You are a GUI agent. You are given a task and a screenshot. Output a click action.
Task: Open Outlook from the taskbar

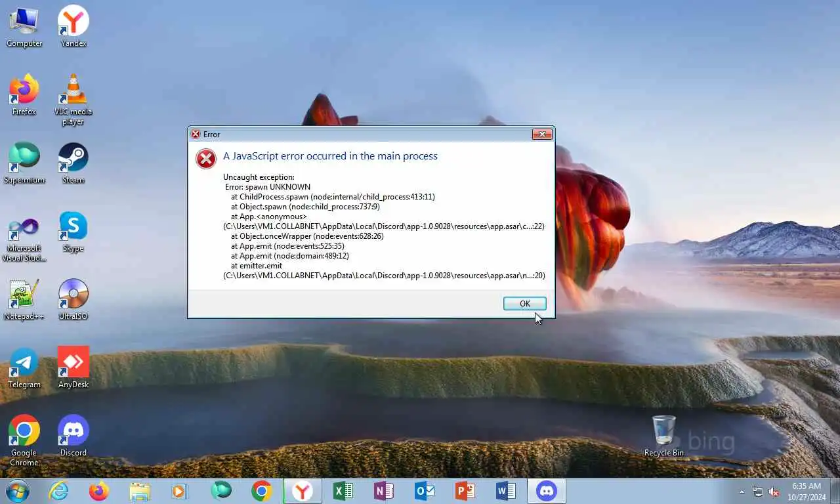(425, 491)
